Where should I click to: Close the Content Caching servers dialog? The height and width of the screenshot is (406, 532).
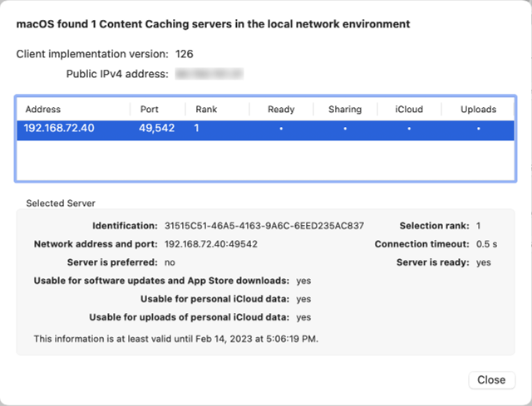tap(491, 380)
